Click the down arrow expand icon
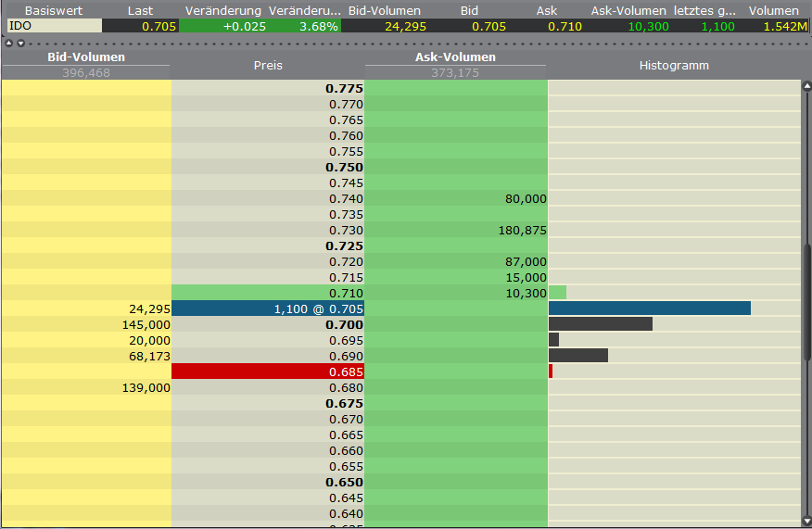812x529 pixels. [20, 43]
